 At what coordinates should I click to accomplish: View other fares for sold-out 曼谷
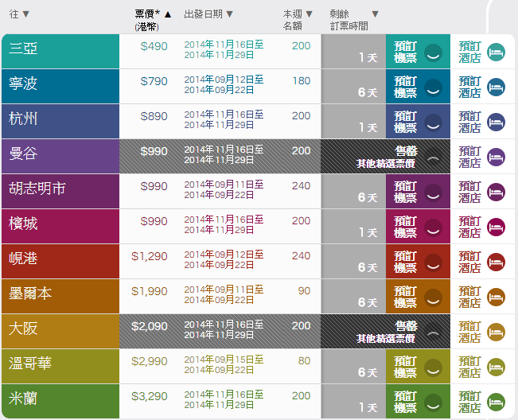(x=385, y=162)
